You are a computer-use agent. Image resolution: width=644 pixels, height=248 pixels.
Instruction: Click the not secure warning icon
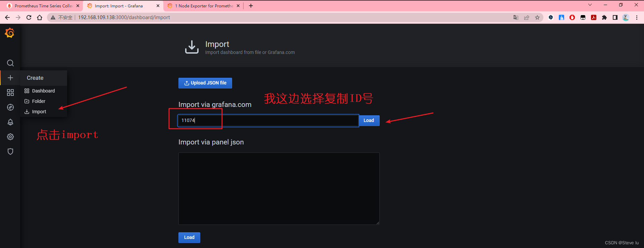point(53,17)
